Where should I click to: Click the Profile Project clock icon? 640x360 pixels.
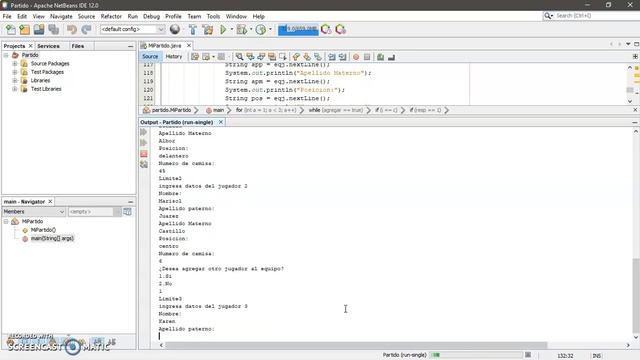click(x=260, y=29)
